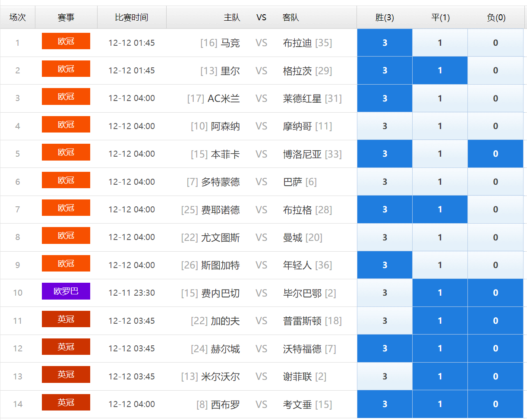Open away team 考文垂
Screen dimensions: 527x420
point(297,404)
